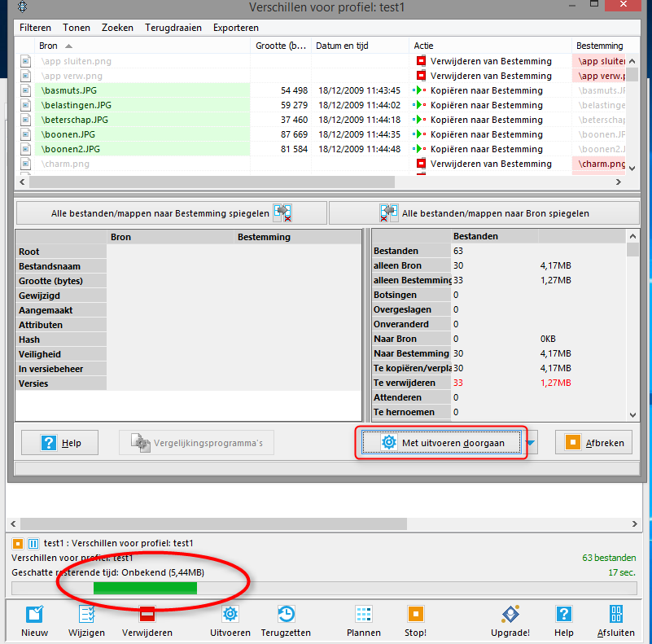Click green copy arrow icon for boonen.JPG
Screen dimensions: 652x644
419,134
